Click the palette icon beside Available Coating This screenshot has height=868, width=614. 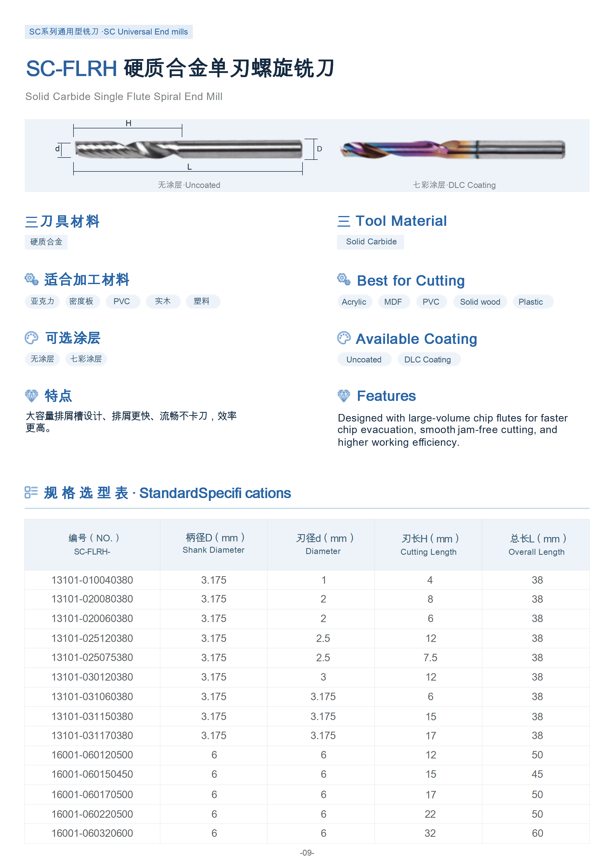pyautogui.click(x=344, y=338)
